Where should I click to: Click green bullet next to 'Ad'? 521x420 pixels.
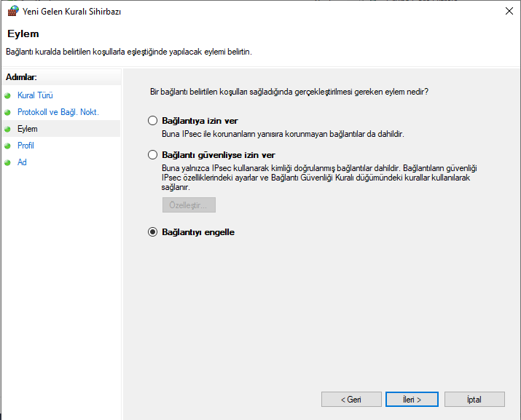pyautogui.click(x=7, y=162)
